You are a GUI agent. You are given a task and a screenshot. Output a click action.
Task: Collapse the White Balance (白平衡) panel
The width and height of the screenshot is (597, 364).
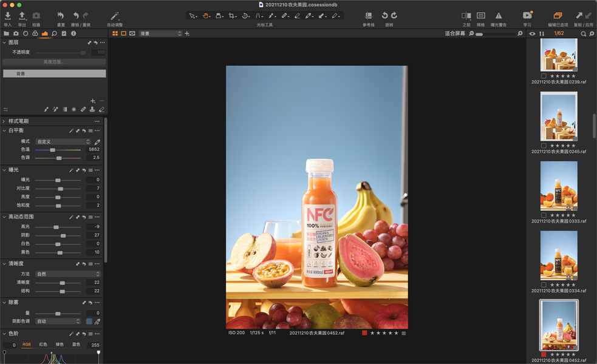(4, 130)
